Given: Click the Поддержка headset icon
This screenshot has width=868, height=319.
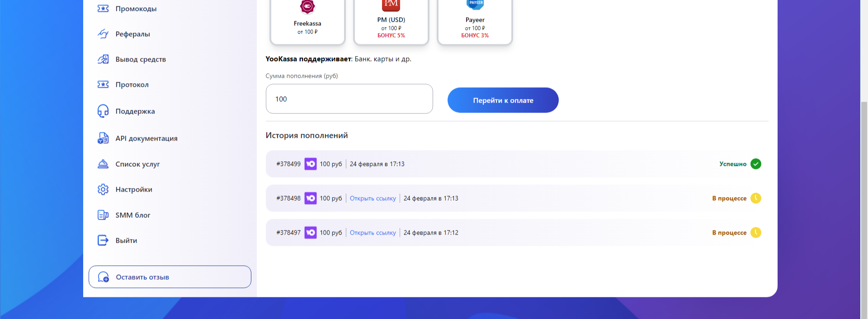Looking at the screenshot, I should (103, 111).
